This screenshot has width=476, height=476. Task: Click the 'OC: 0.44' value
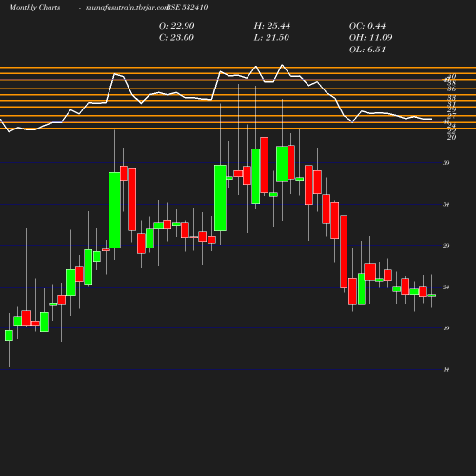(367, 26)
